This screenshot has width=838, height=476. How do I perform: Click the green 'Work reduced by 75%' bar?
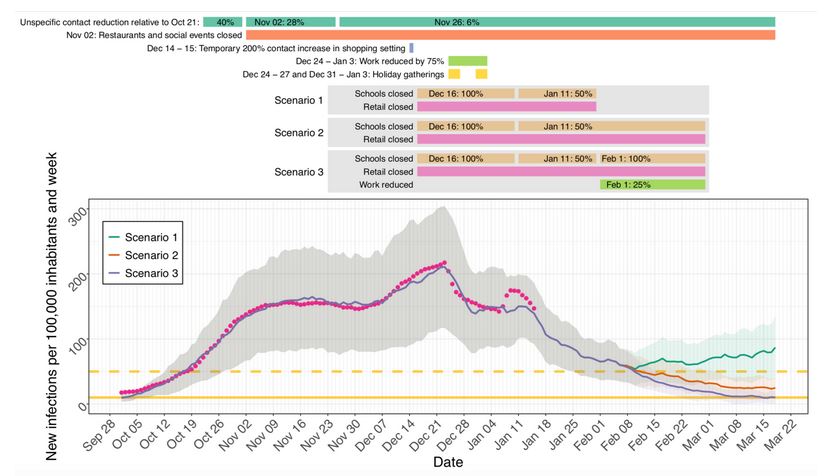[467, 61]
